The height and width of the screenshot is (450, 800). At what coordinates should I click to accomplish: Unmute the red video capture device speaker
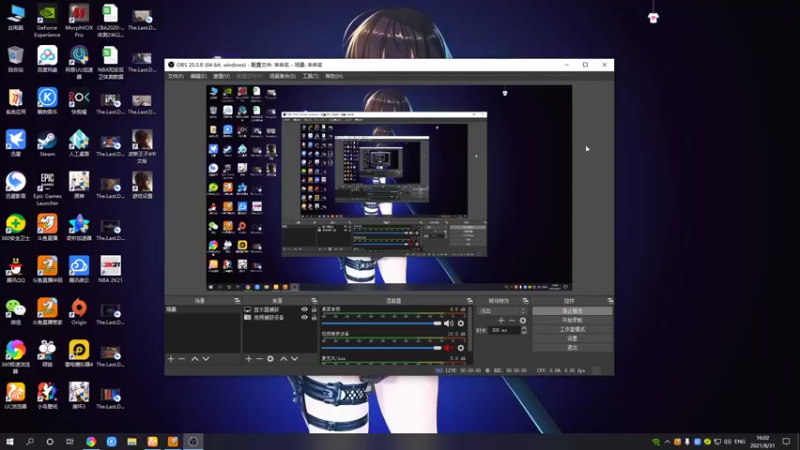pos(448,347)
